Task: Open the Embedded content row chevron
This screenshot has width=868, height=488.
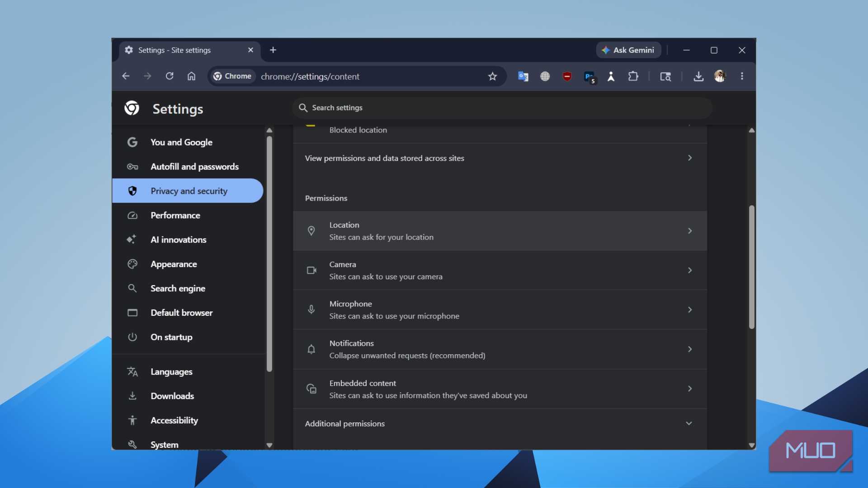Action: 690,389
